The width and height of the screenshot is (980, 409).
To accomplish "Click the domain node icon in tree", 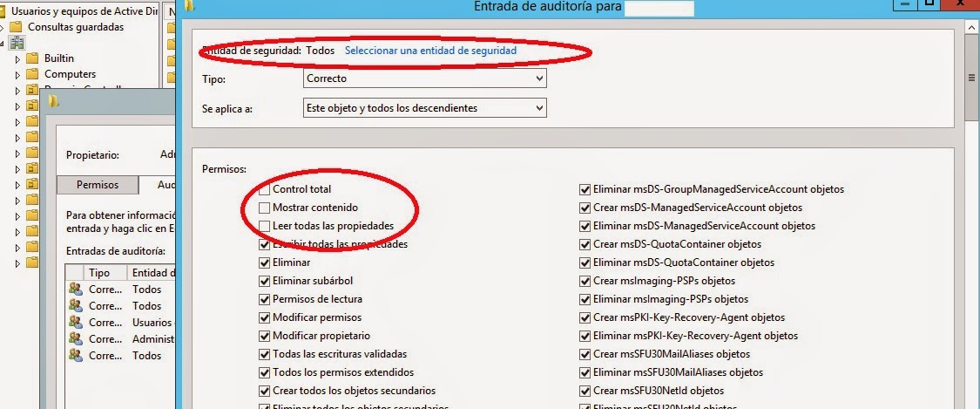I will point(17,42).
